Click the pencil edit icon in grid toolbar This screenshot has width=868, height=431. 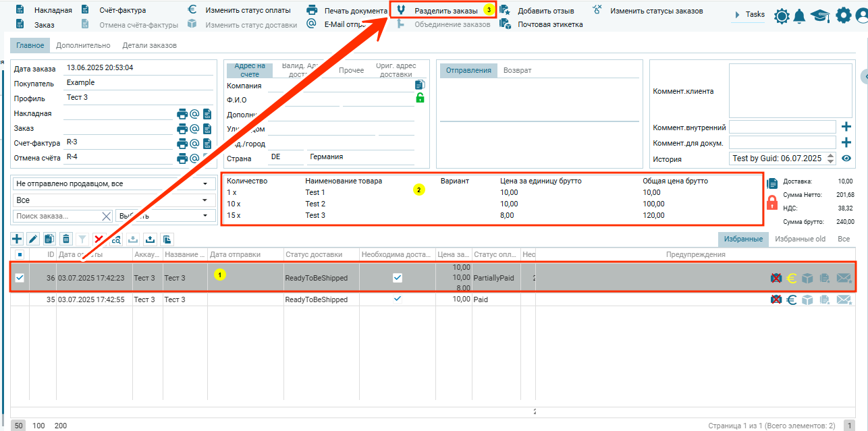(x=33, y=239)
